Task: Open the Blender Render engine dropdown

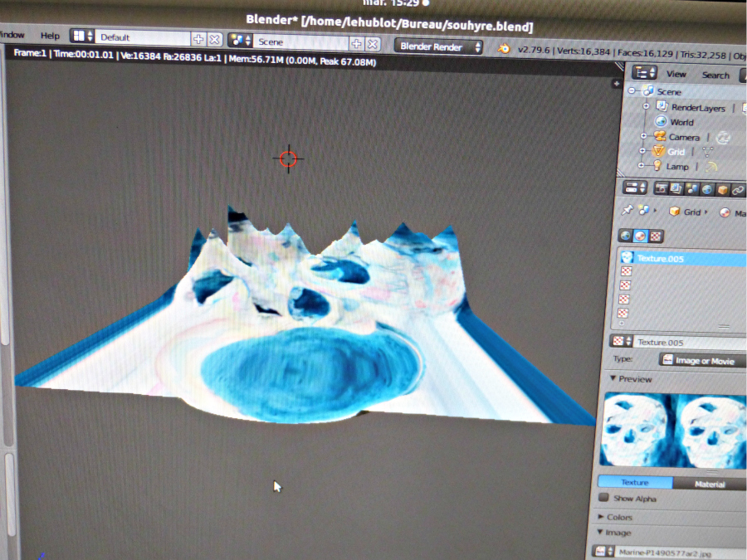Action: [x=439, y=46]
